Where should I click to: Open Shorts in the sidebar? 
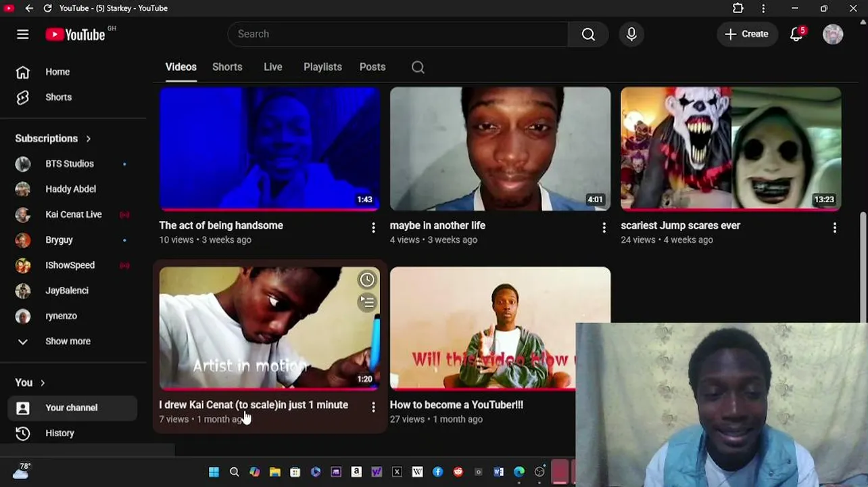pyautogui.click(x=58, y=97)
